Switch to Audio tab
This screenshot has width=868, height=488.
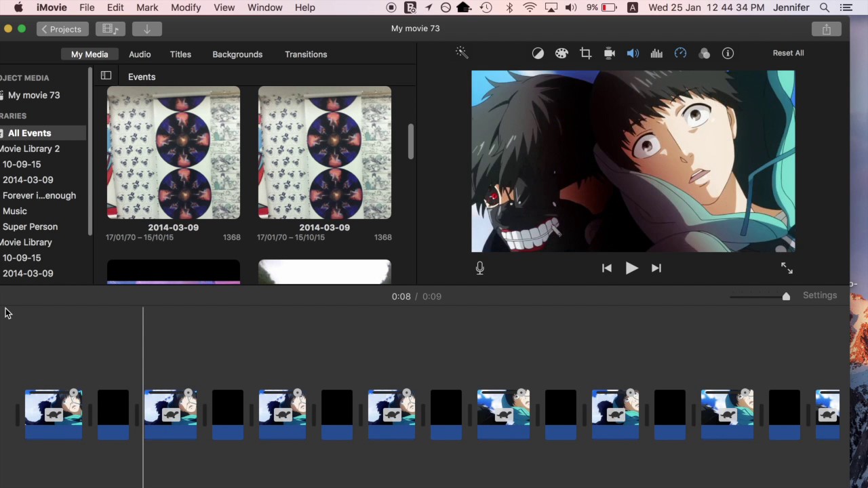(x=140, y=54)
